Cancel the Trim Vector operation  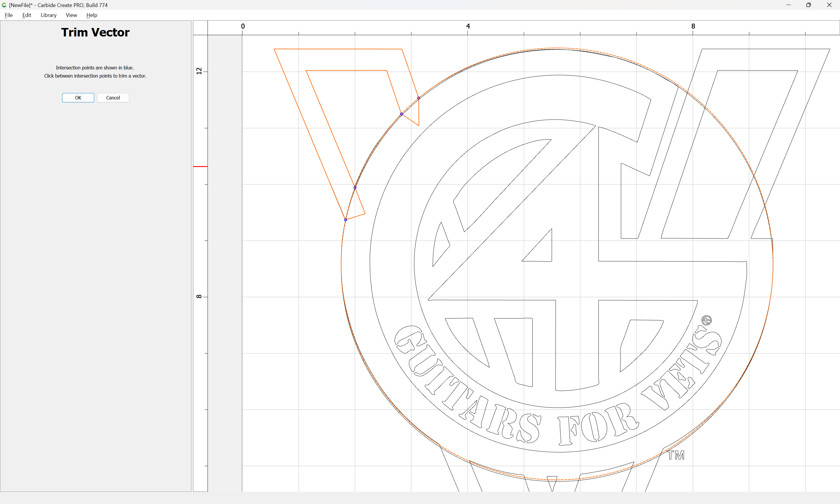tap(113, 98)
